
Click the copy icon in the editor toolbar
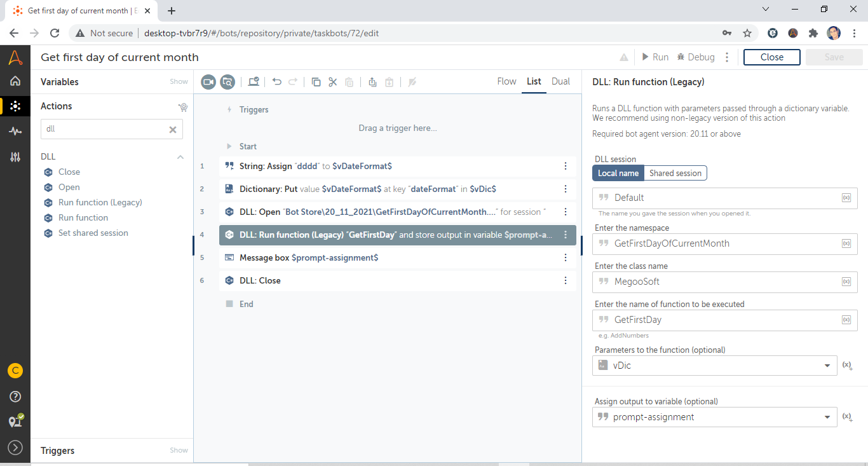point(316,81)
